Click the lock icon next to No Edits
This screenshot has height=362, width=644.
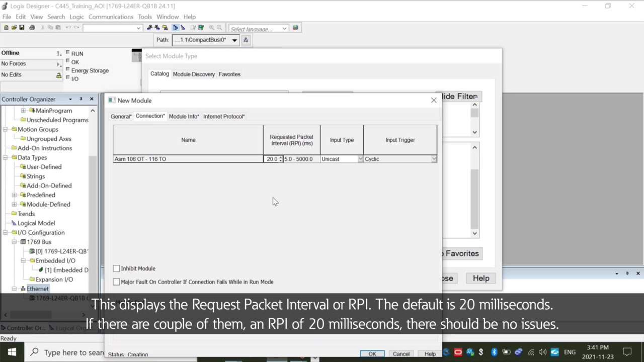(59, 75)
